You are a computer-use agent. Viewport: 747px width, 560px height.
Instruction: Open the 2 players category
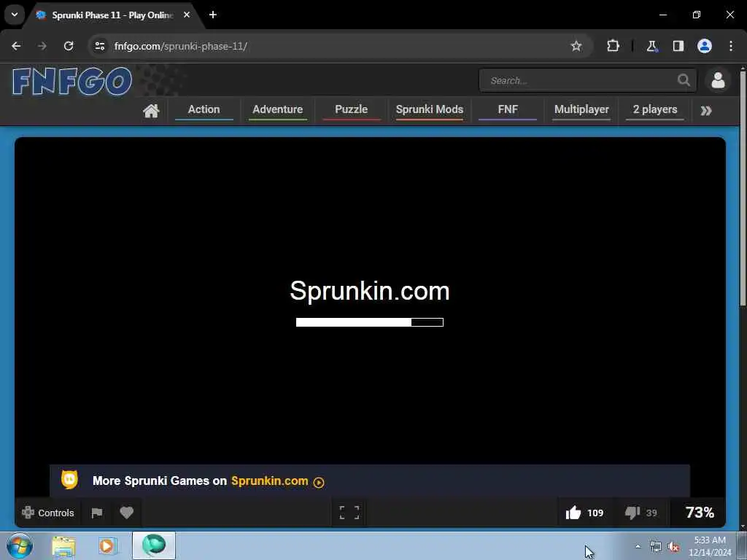655,109
